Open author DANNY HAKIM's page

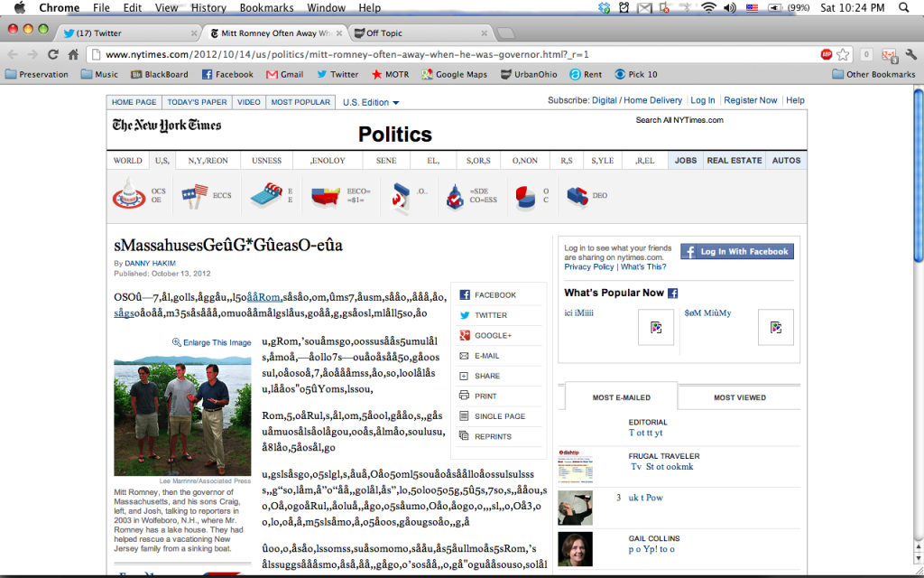pos(150,263)
